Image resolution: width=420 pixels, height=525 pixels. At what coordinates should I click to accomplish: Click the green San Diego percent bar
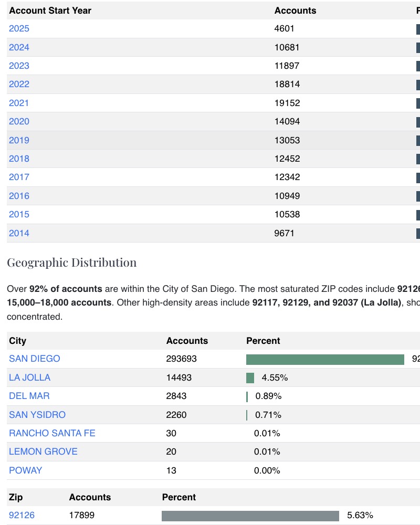325,360
